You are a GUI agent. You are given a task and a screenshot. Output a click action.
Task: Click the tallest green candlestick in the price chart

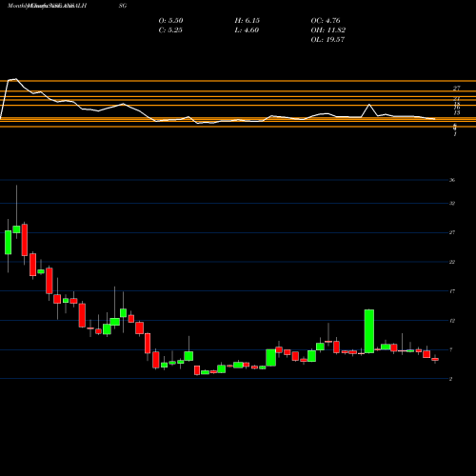(x=369, y=331)
